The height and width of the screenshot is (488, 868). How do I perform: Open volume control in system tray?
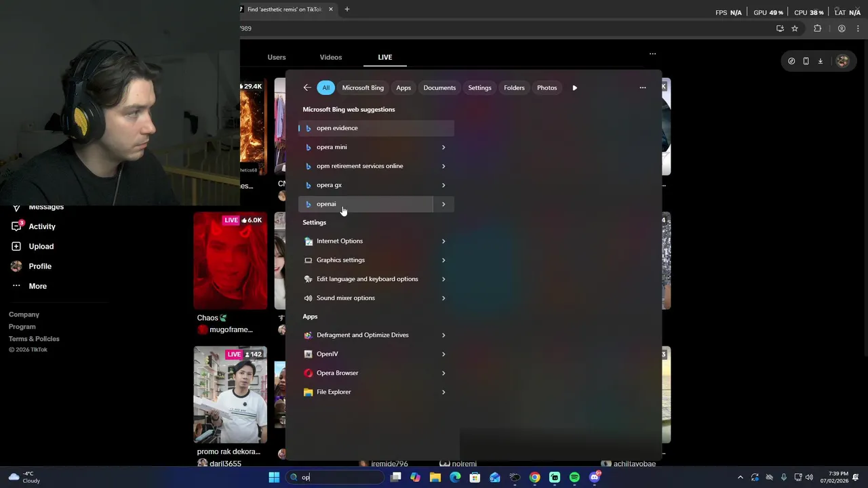pyautogui.click(x=809, y=477)
